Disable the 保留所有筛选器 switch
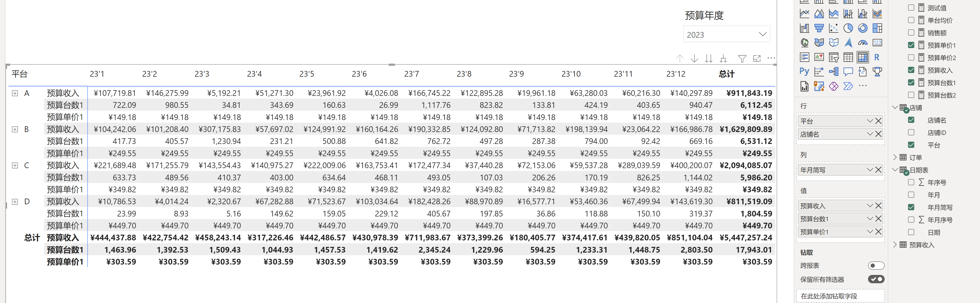 [x=876, y=279]
